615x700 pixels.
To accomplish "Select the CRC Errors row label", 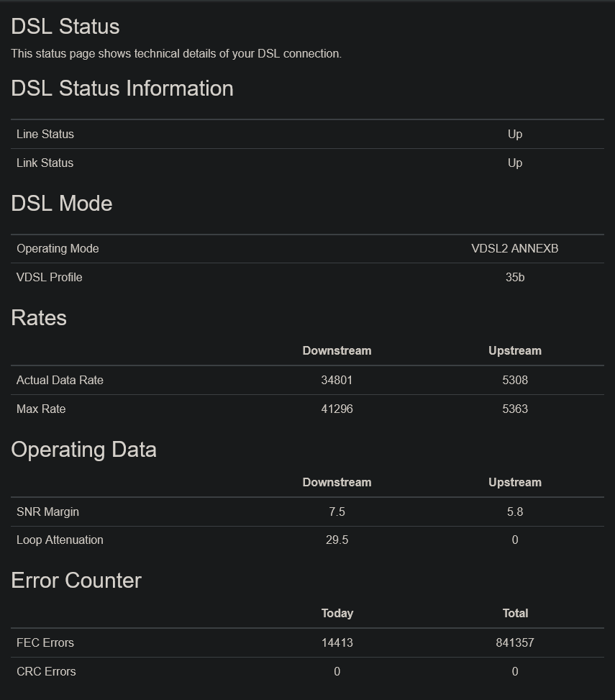I will pyautogui.click(x=47, y=671).
